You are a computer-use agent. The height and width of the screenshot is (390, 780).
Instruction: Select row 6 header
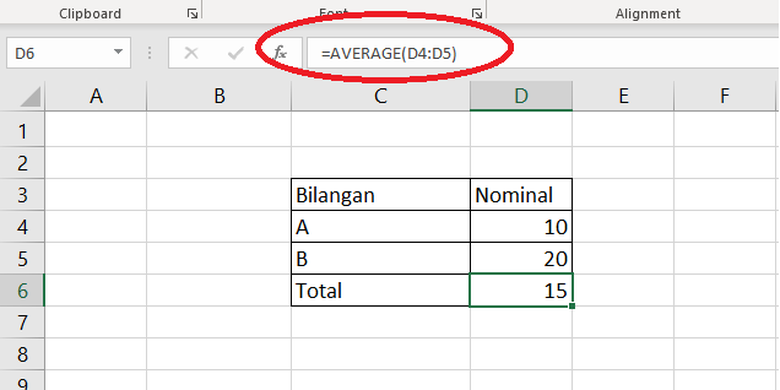[22, 290]
